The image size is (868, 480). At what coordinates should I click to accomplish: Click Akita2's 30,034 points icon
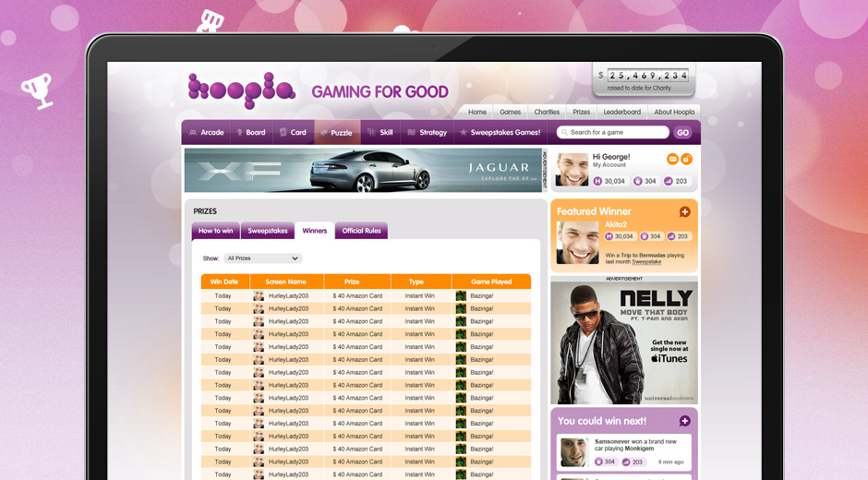coord(609,236)
